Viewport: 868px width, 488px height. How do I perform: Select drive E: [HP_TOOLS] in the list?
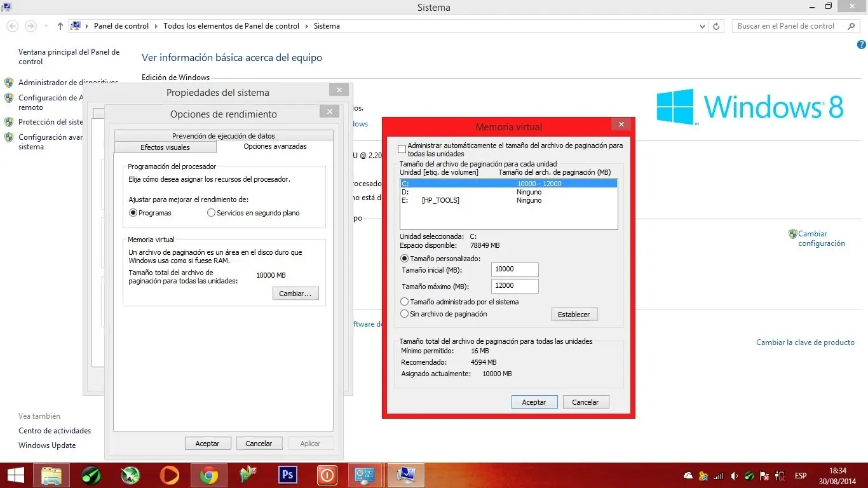coord(509,200)
